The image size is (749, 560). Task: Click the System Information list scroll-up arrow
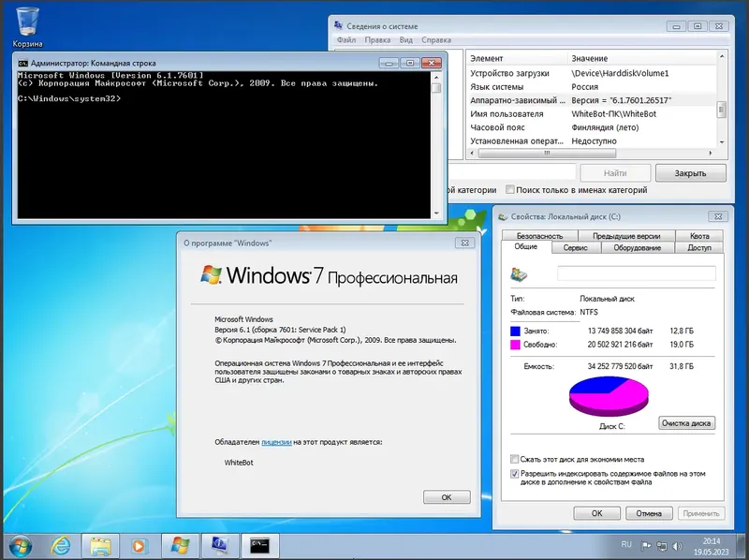722,56
